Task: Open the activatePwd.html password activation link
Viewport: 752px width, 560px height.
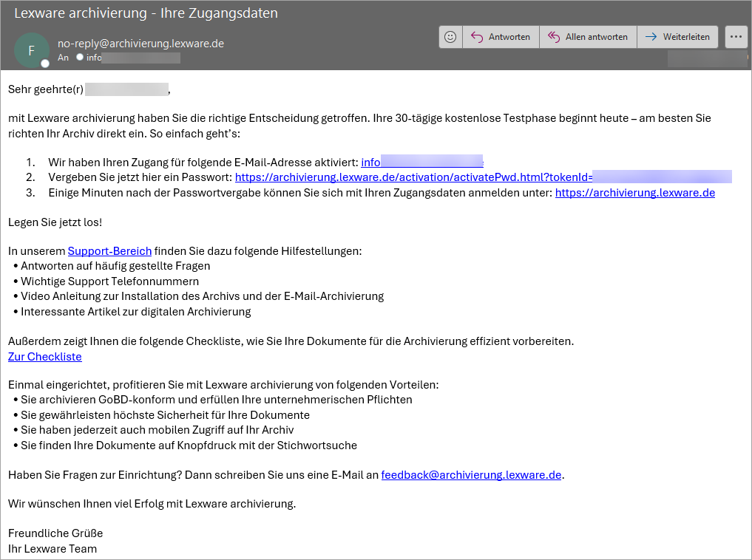Action: point(484,177)
